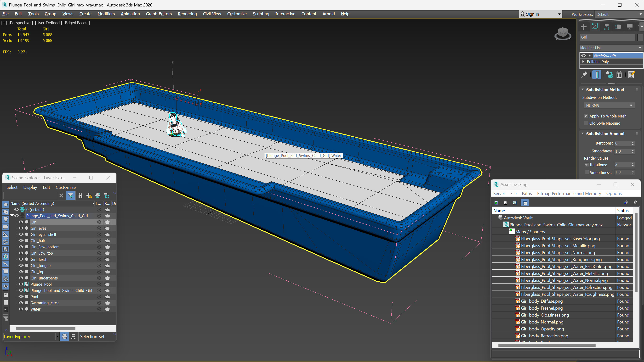Click the Asset Tracking horizontal scrollbar
Viewport: 644px width, 362px height.
point(547,345)
